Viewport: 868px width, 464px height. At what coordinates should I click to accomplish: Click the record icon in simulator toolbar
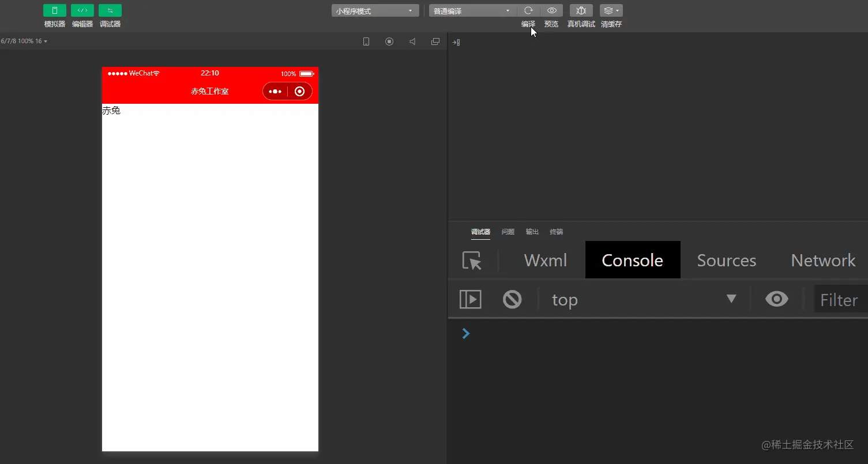click(389, 42)
